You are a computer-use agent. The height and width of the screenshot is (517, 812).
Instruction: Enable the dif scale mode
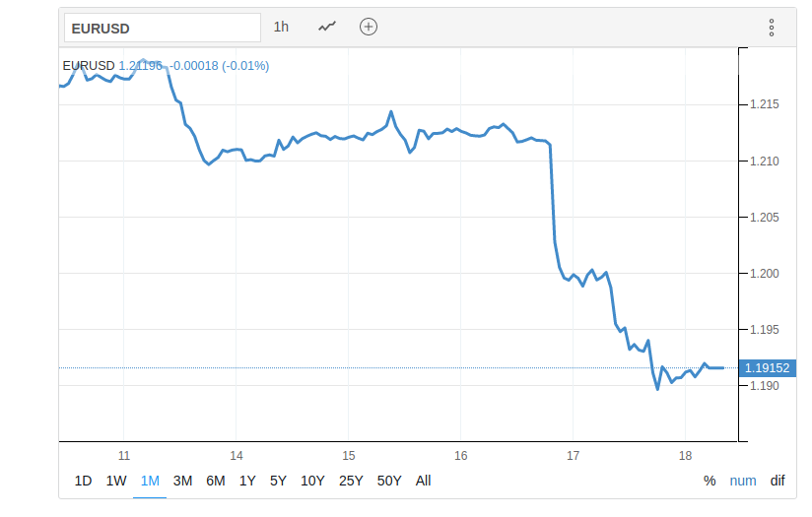click(x=778, y=481)
